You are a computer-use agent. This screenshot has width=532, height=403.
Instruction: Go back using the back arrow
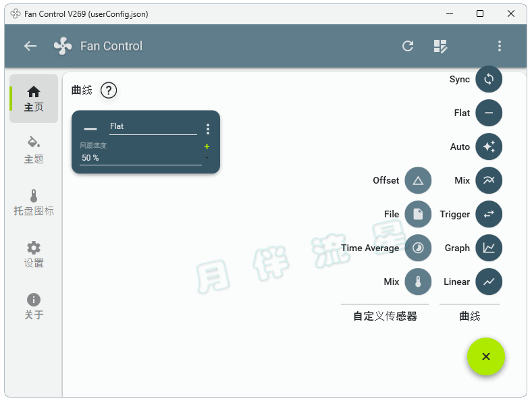[30, 46]
